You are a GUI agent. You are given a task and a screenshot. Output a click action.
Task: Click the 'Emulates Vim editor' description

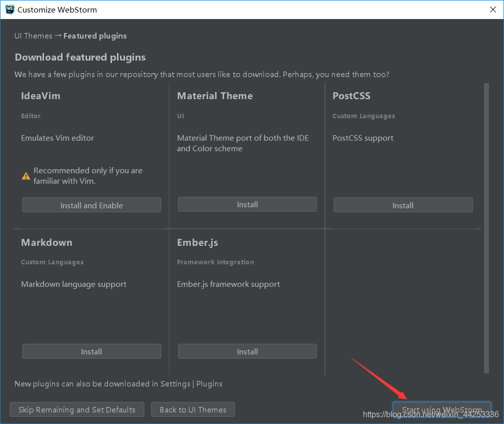[x=57, y=138]
